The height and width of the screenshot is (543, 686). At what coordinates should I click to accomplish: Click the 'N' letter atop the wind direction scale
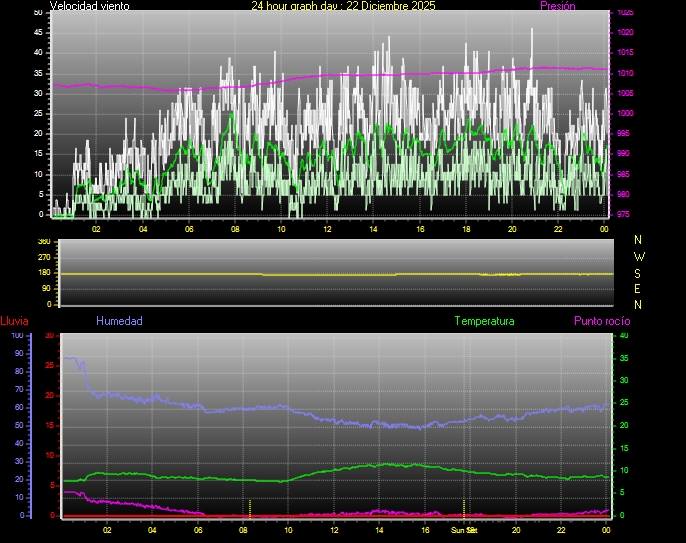(x=639, y=240)
